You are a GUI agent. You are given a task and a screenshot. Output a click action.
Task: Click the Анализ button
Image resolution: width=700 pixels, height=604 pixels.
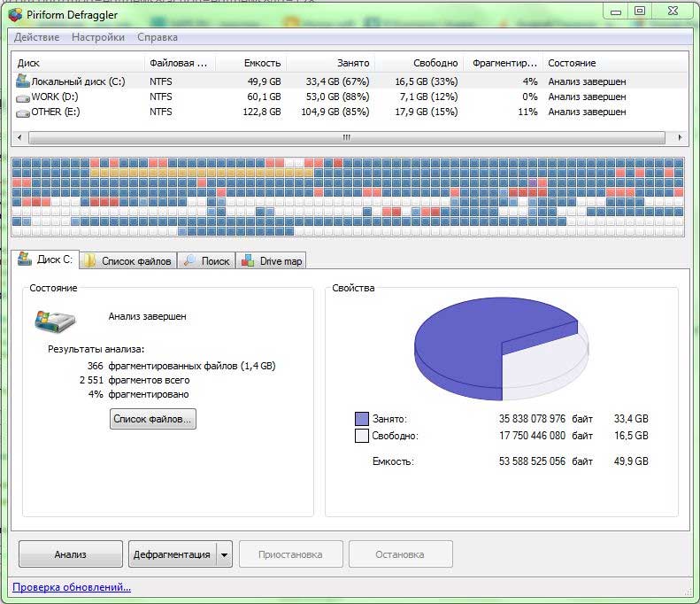(71, 554)
